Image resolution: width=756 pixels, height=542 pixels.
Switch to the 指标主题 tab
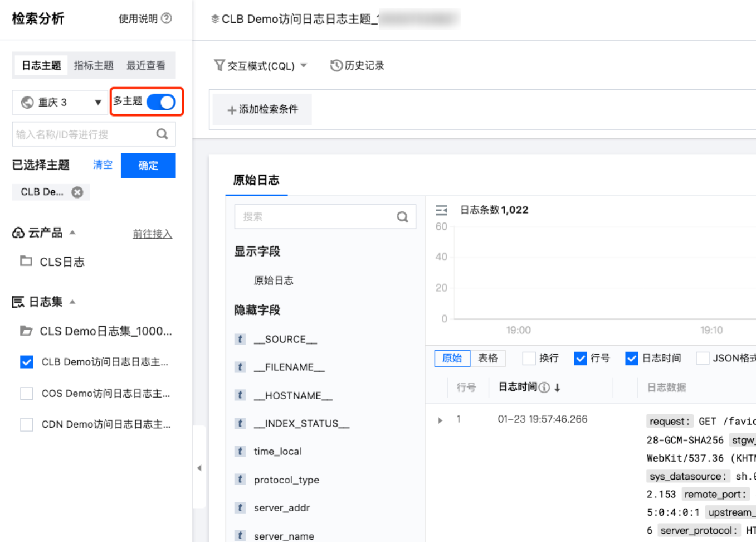pos(94,65)
